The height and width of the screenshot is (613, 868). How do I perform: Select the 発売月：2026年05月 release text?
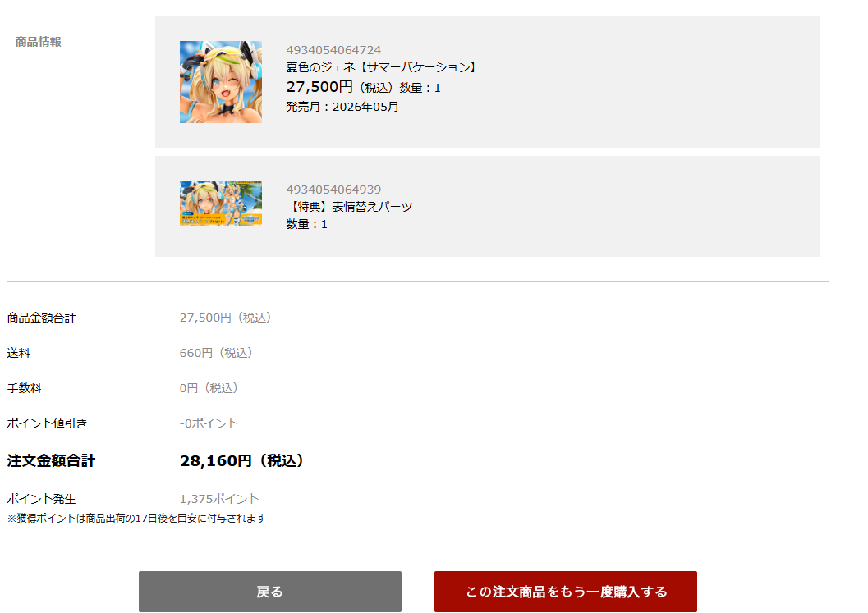pos(342,107)
